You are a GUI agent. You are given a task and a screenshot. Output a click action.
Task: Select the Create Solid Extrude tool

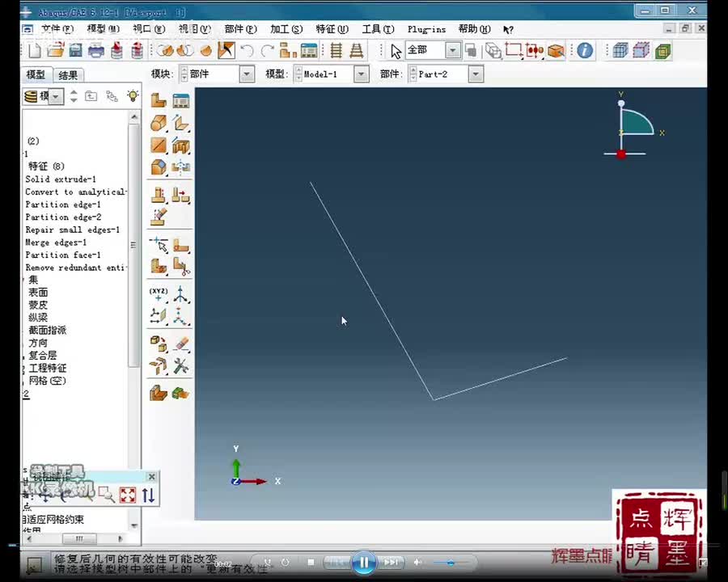tap(159, 123)
